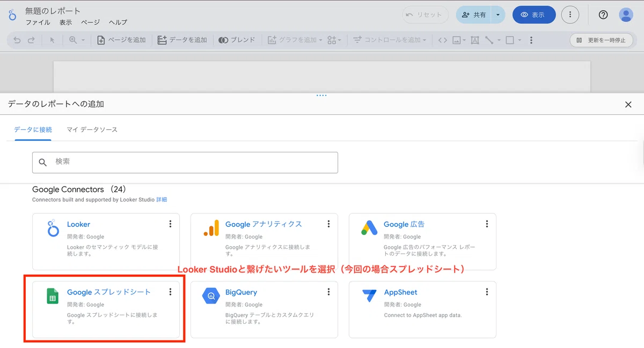
Task: Click the search magnifier icon in field
Action: [43, 162]
